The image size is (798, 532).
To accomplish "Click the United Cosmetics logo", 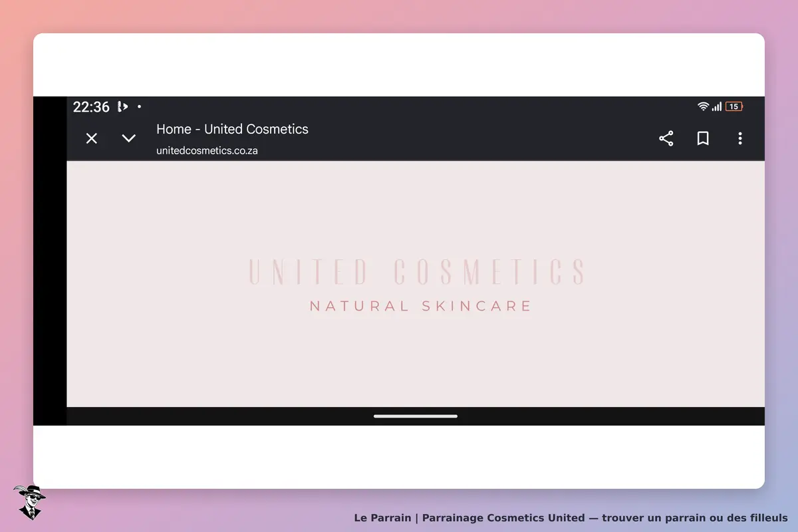I will click(x=416, y=272).
